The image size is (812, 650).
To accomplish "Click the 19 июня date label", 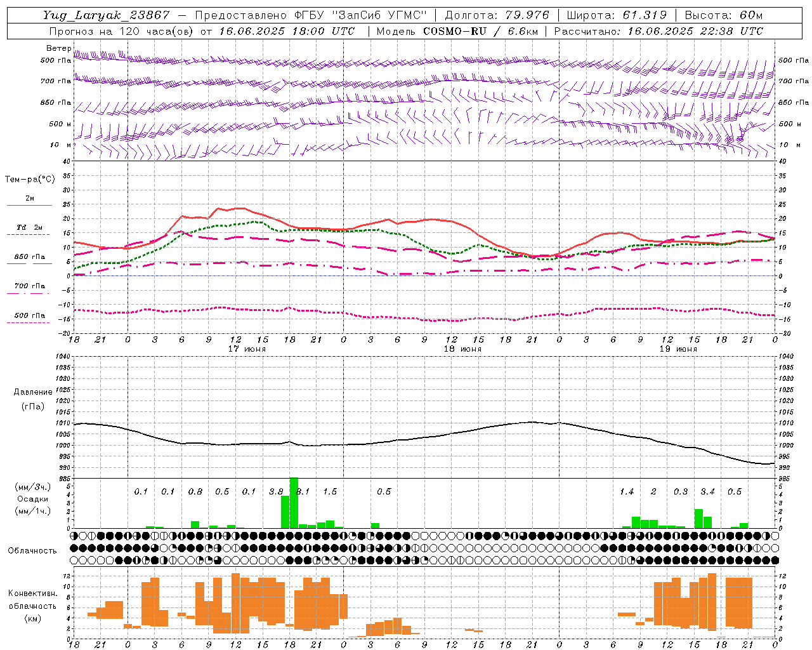I will click(678, 348).
